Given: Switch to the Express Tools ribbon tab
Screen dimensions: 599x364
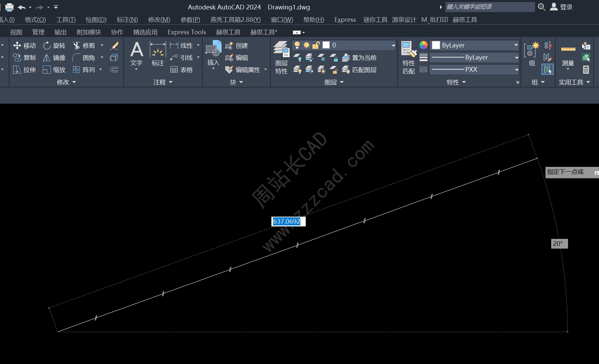Looking at the screenshot, I should pos(187,32).
